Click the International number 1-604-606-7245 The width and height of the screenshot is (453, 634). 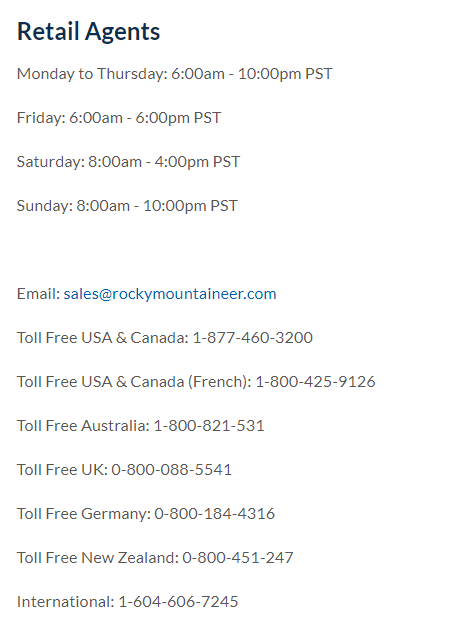pos(178,602)
